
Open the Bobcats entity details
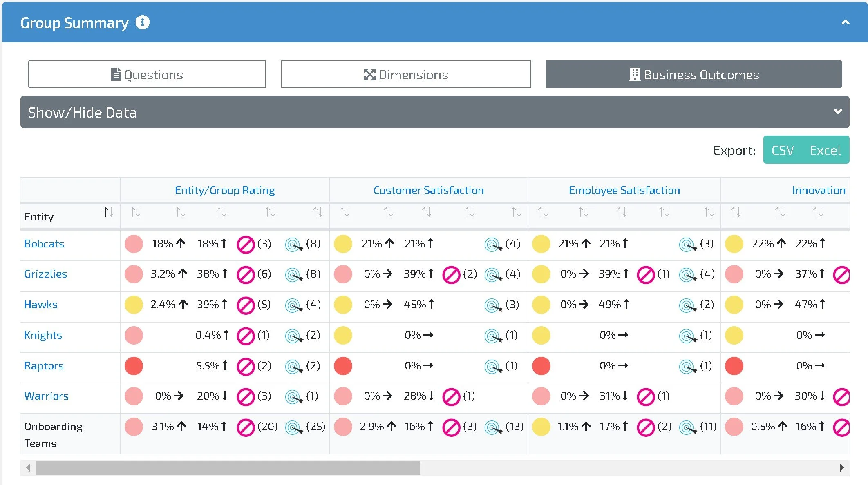click(x=44, y=244)
